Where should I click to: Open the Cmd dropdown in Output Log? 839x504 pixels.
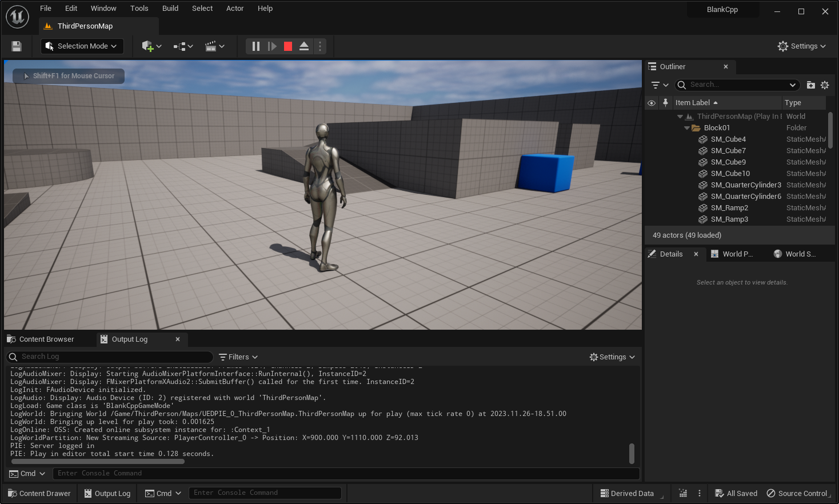[x=27, y=474]
